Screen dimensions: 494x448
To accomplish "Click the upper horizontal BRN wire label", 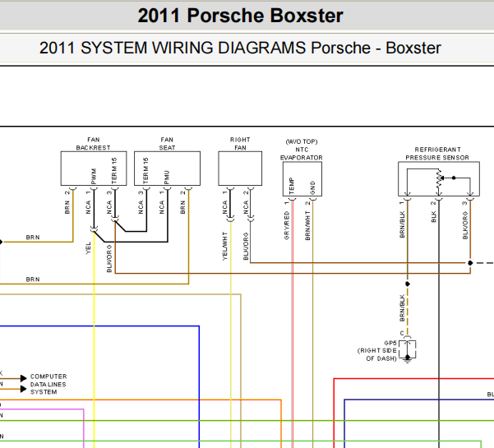I will pos(33,238).
